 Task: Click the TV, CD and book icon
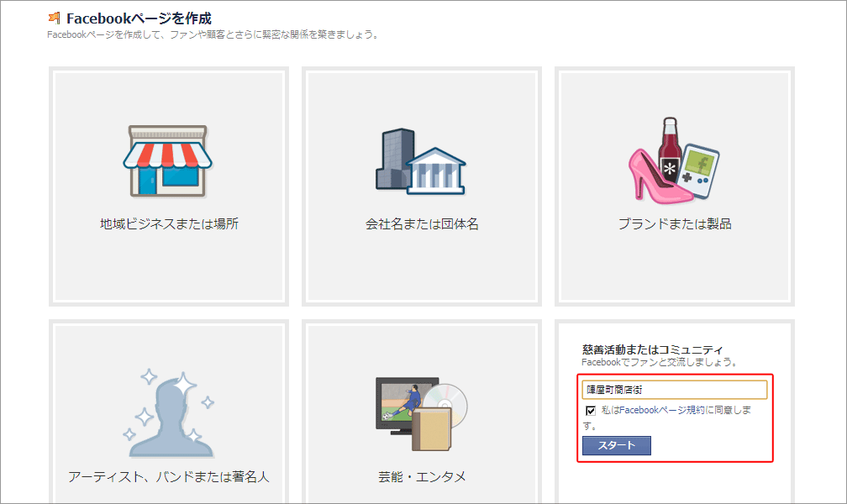tap(421, 414)
